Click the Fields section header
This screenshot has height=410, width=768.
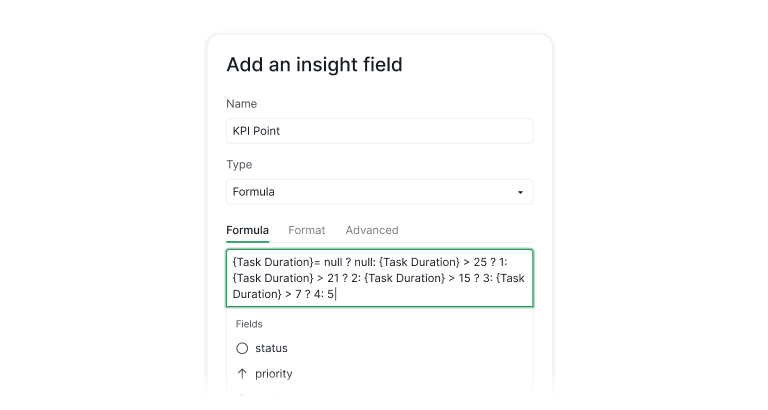tap(250, 324)
